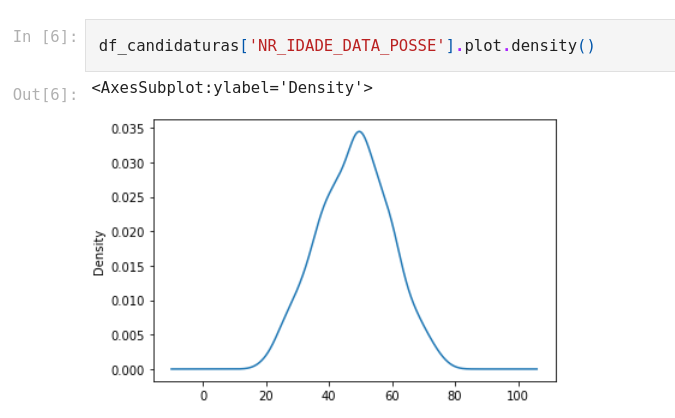Click the 60 x-axis tick label
Image resolution: width=675 pixels, height=418 pixels.
pos(392,396)
